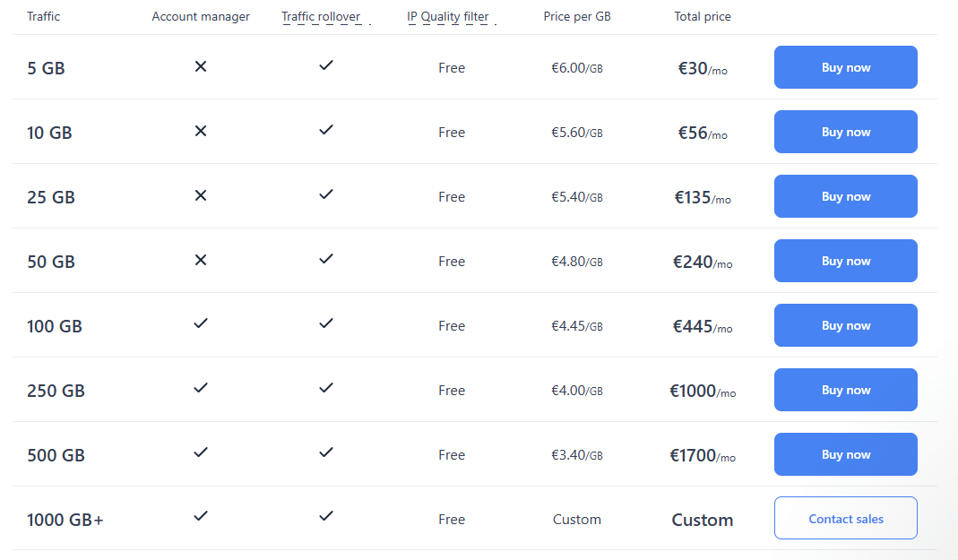This screenshot has width=958, height=560.
Task: Purchase the 25 GB plan
Action: coord(845,196)
